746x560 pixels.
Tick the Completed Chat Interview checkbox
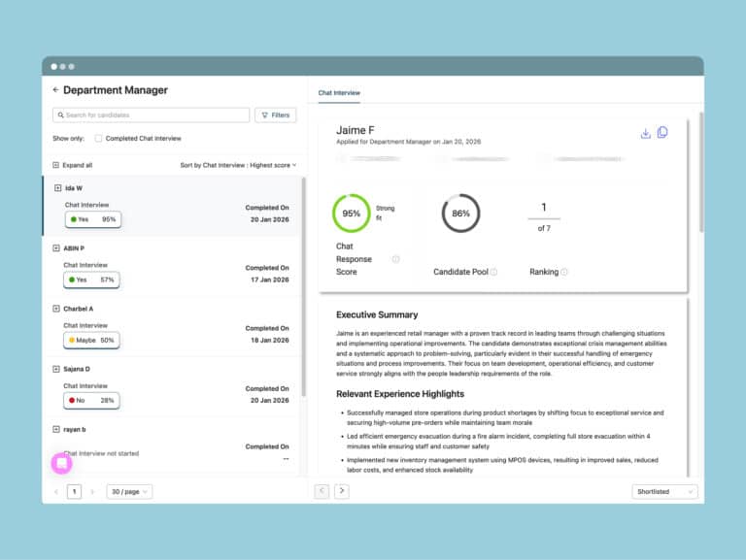click(x=98, y=139)
